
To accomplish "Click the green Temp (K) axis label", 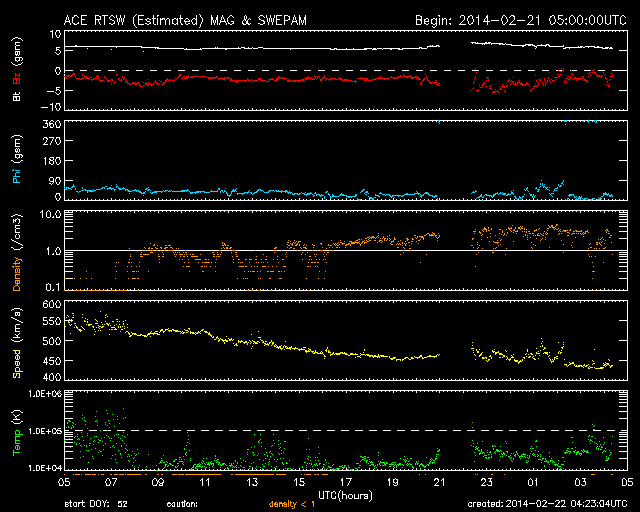I will click(x=18, y=431).
